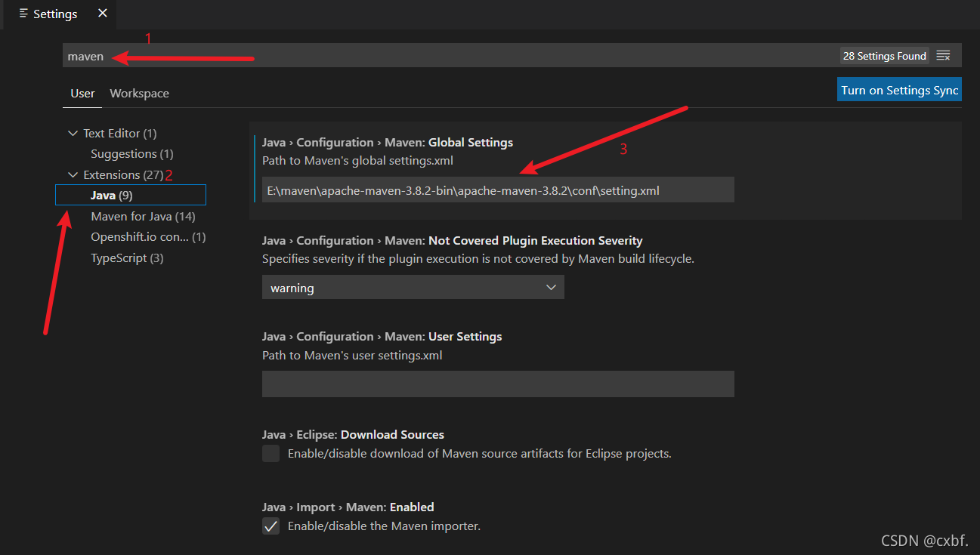Viewport: 980px width, 555px height.
Task: Select the Settings tab in the editor
Action: tap(60, 14)
